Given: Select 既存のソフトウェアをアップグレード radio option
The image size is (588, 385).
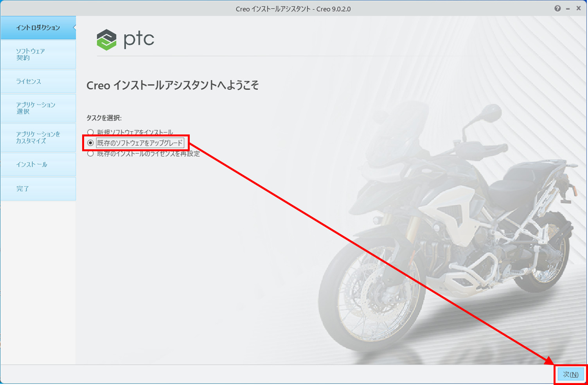Looking at the screenshot, I should [x=90, y=143].
